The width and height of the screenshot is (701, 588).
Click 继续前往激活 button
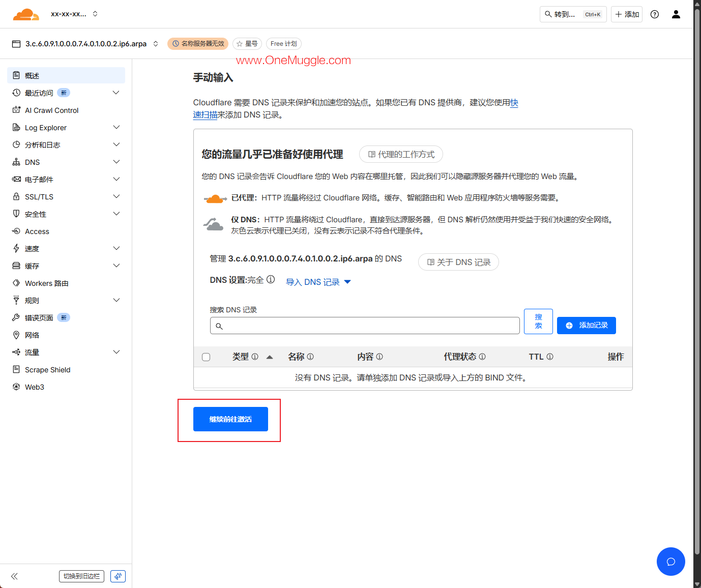pyautogui.click(x=230, y=419)
